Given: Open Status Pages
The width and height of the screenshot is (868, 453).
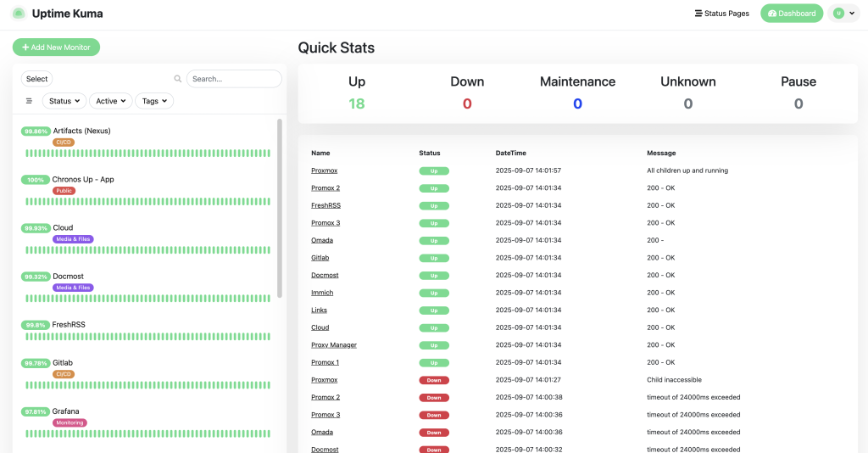Looking at the screenshot, I should click(722, 14).
